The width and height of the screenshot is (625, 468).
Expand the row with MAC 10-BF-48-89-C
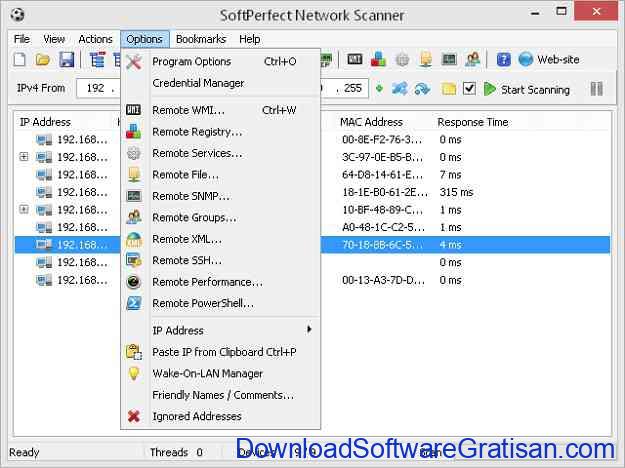(24, 209)
